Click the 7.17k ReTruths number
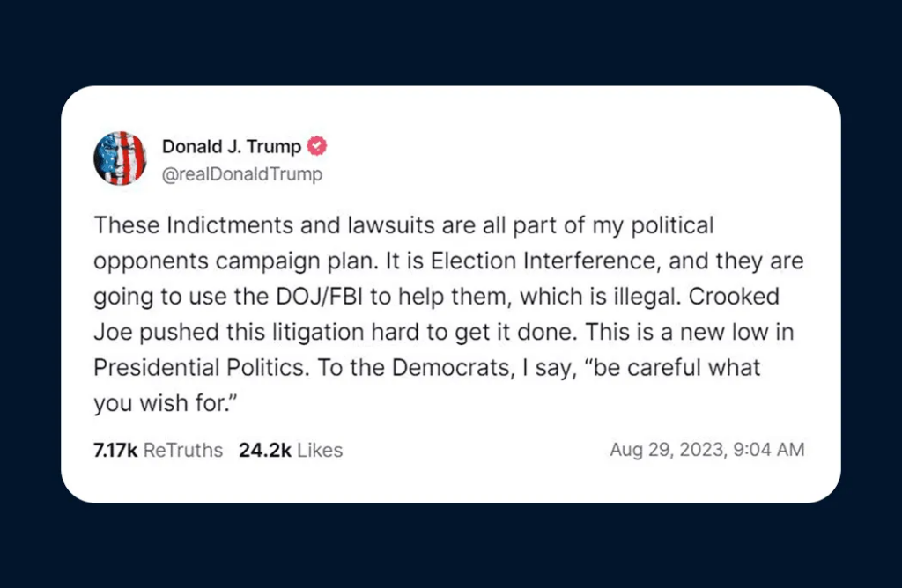The image size is (902, 588). 115,451
